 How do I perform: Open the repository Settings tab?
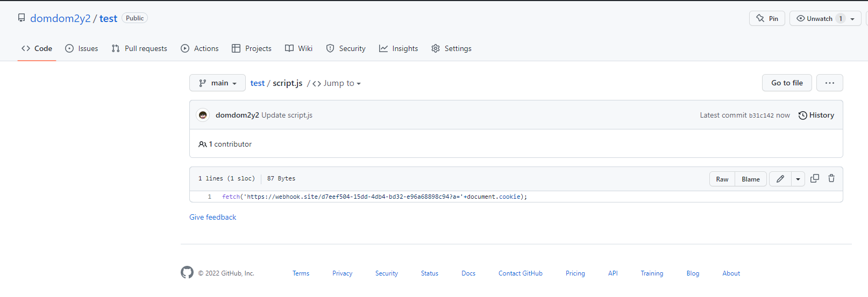point(451,48)
